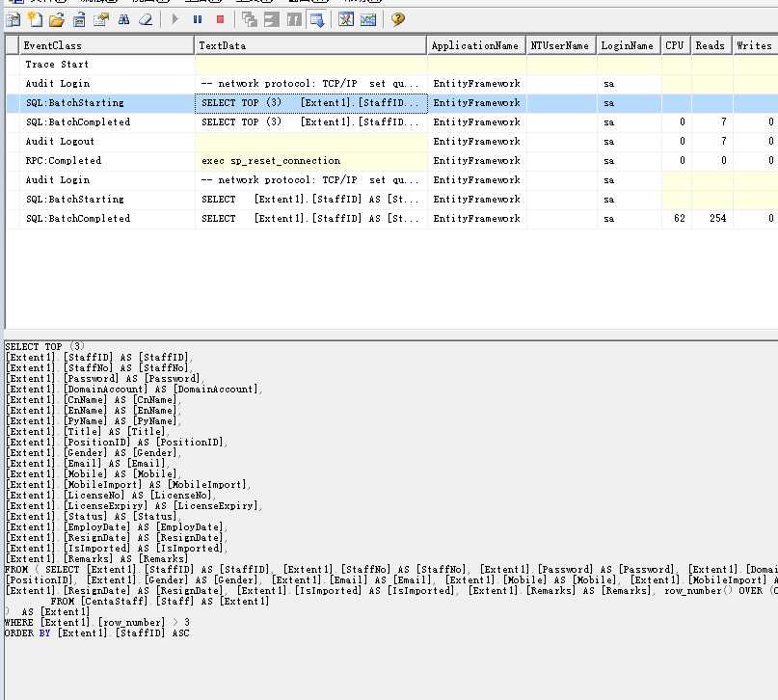Click the [PositionID] line in SQL detail

click(116, 442)
